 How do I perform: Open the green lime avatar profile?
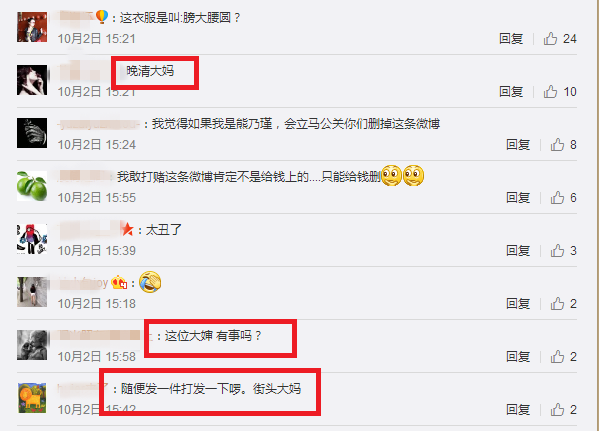point(32,186)
